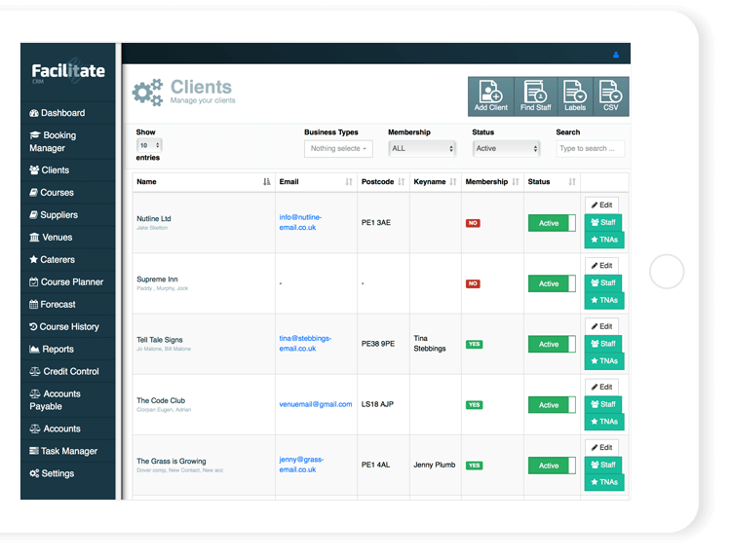Image resolution: width=731 pixels, height=560 pixels.
Task: Open the Status filter dropdown
Action: [x=506, y=149]
